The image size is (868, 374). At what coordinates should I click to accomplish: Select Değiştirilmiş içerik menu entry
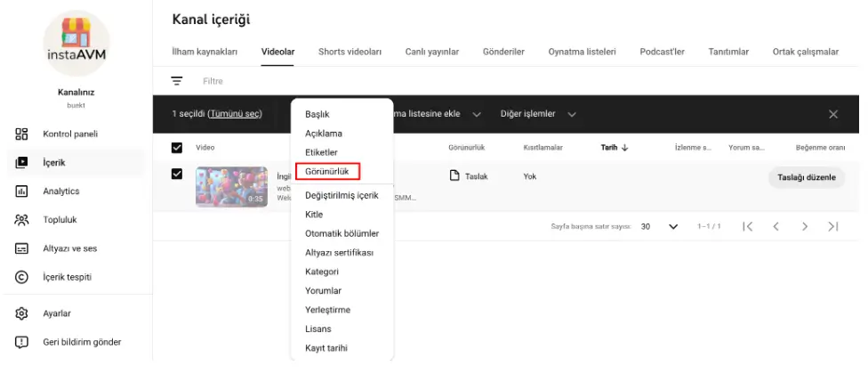342,196
